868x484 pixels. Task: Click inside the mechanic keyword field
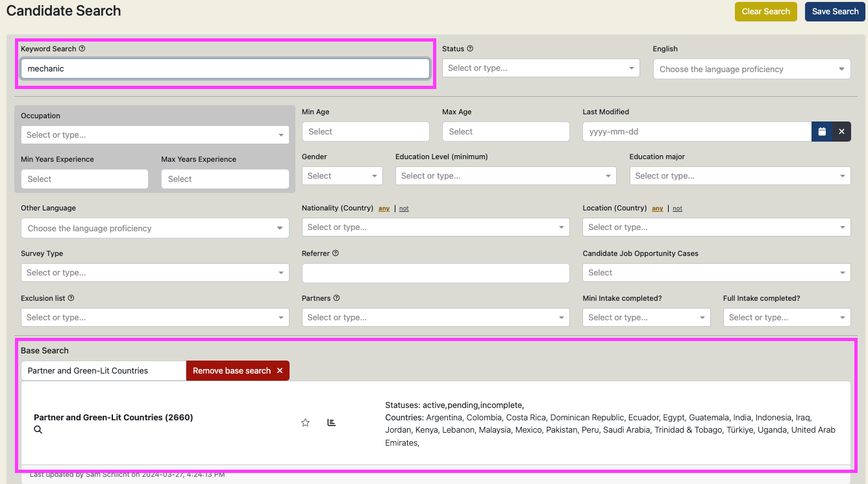pyautogui.click(x=225, y=68)
